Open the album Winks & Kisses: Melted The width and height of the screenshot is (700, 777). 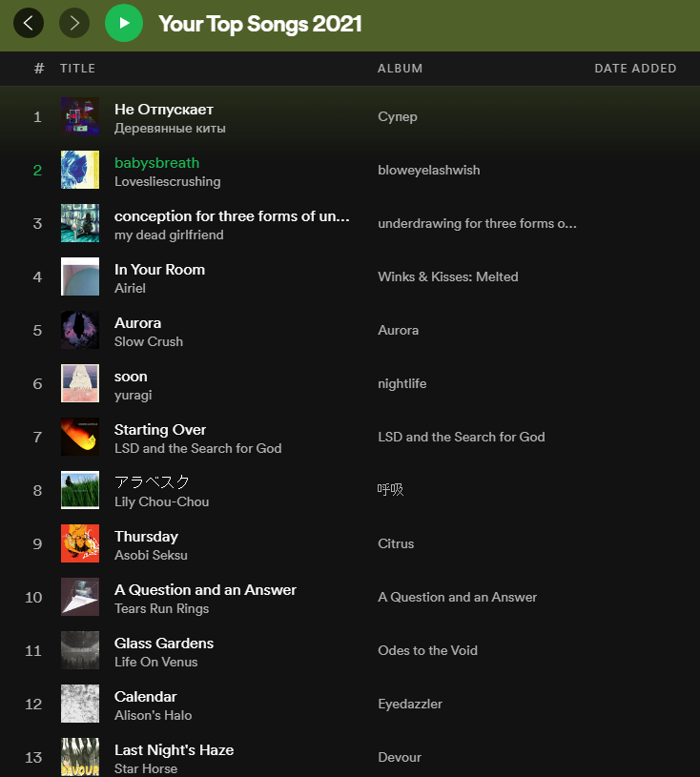[x=447, y=276]
